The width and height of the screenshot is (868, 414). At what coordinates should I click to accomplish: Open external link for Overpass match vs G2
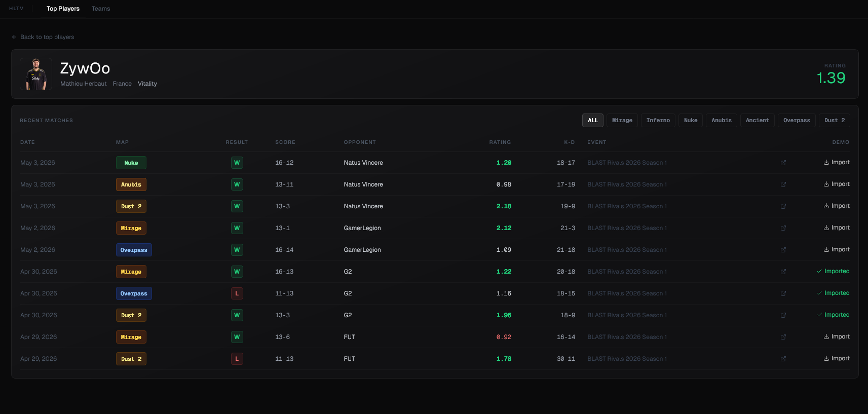tap(783, 293)
